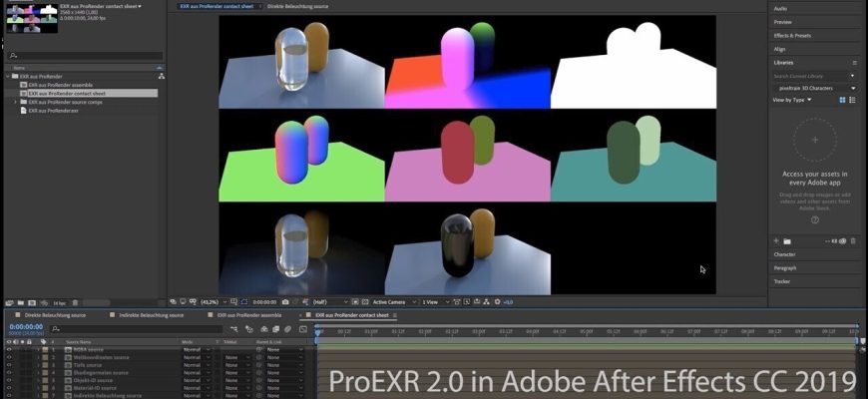Click the timeline current time 0:00:00:00 display
The height and width of the screenshot is (399, 868).
26,327
